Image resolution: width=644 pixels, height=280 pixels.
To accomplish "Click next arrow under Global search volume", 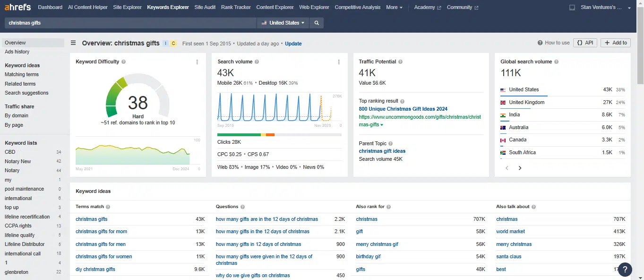I will coord(520,168).
